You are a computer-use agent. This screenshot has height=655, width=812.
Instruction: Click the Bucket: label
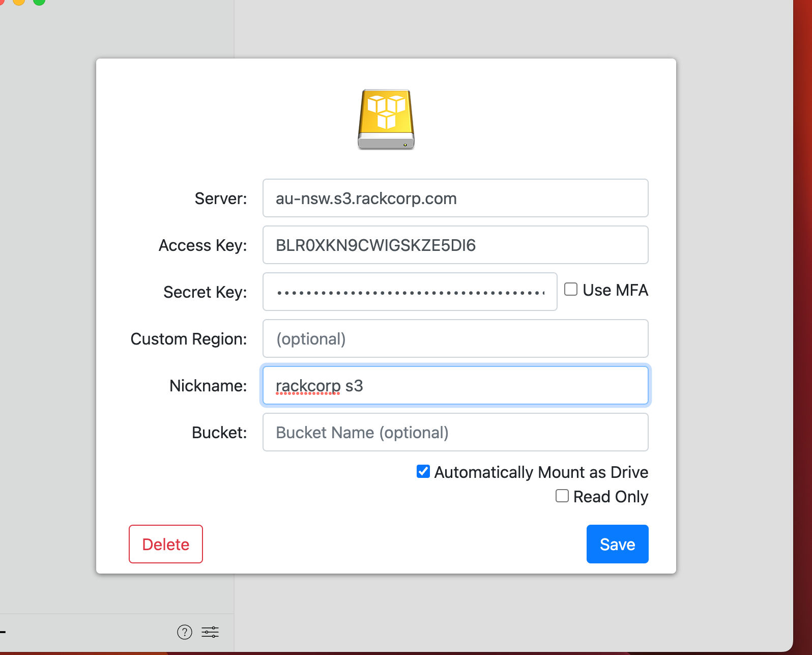coord(219,433)
